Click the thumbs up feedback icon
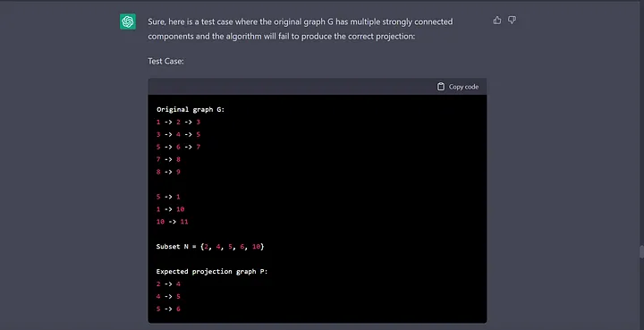This screenshot has width=644, height=330. point(497,20)
